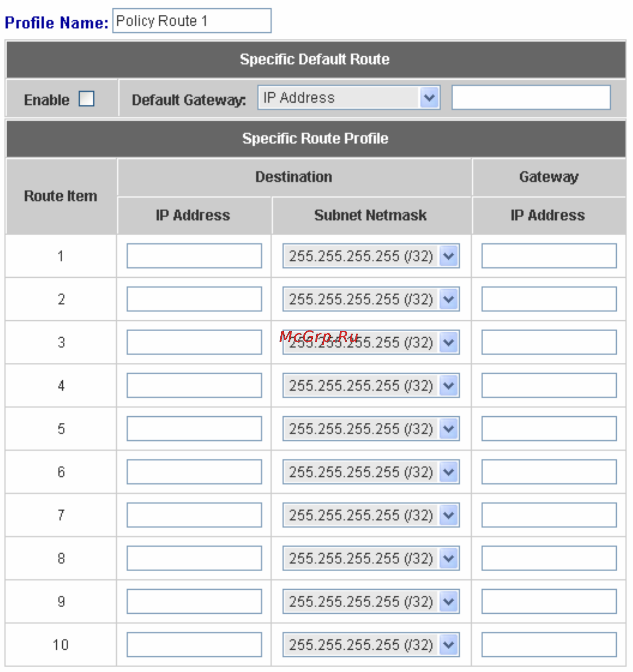633x672 pixels.
Task: Select the destination IP field for route 2
Action: pos(194,299)
